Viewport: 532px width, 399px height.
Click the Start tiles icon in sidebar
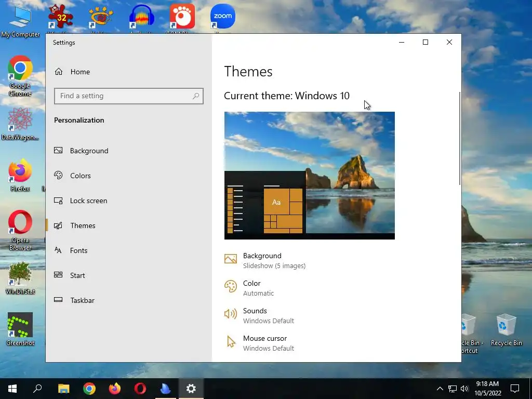(58, 275)
